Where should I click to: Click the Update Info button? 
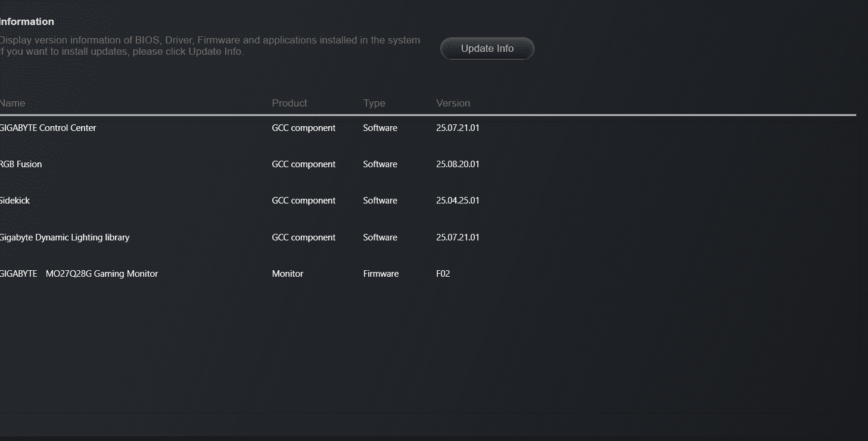(487, 49)
